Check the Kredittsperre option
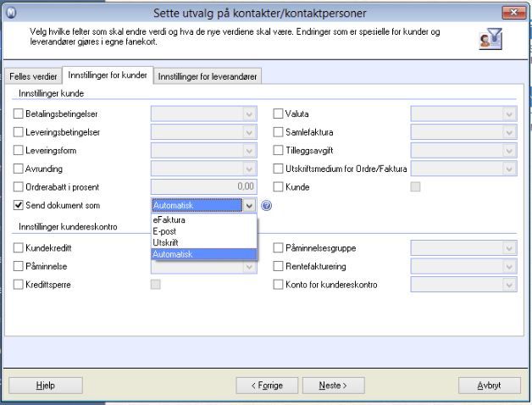 point(19,285)
